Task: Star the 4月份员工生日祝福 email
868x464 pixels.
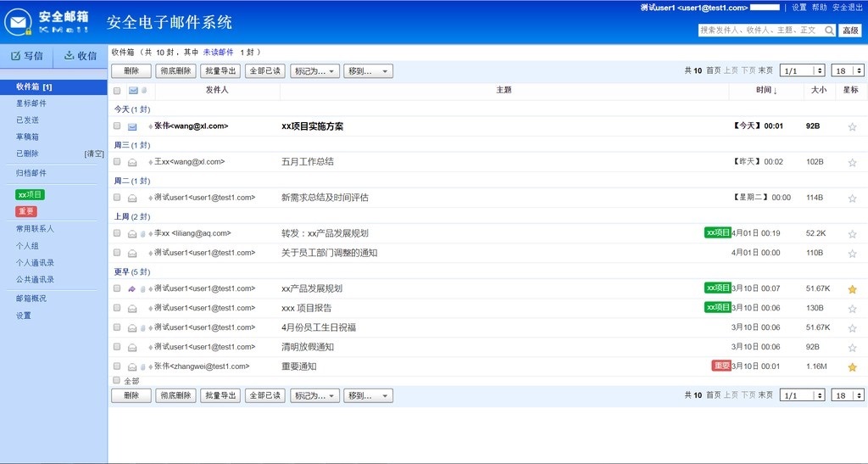Action: [852, 327]
